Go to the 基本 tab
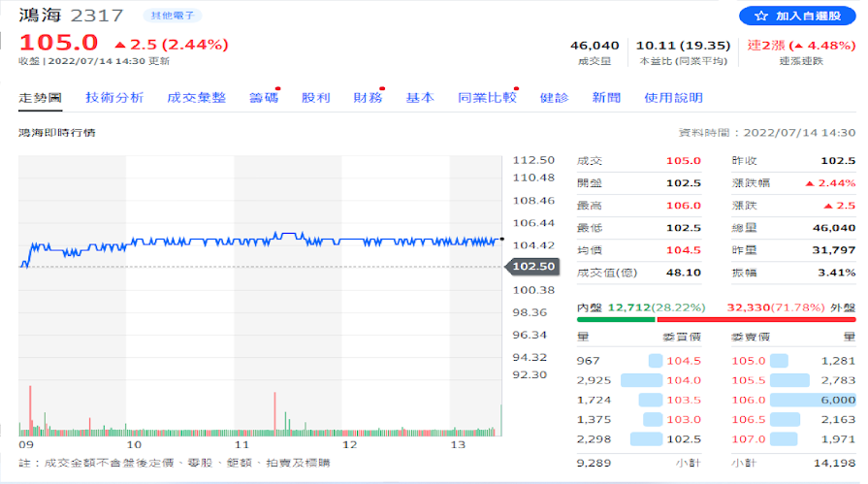Screen dimensions: 868x484 [420, 98]
